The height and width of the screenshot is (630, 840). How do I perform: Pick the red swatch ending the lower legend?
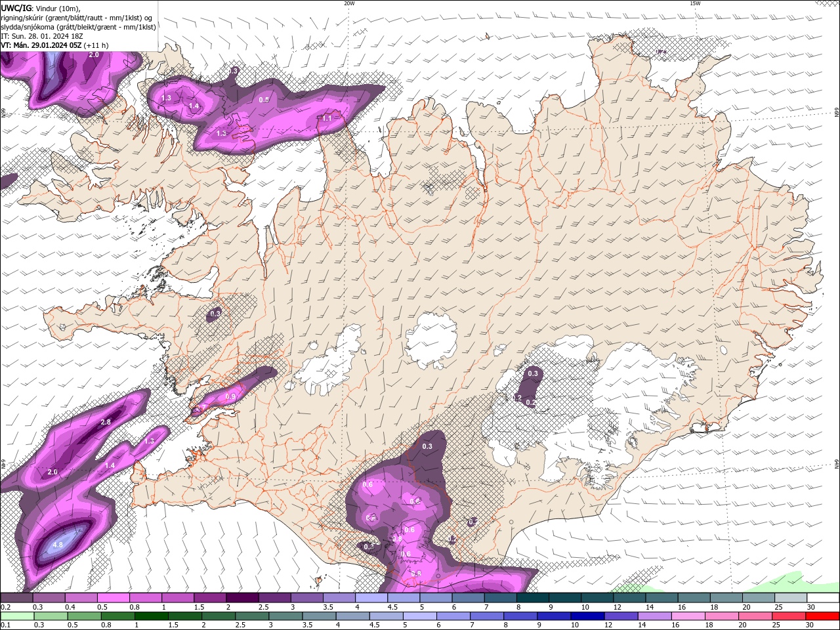[823, 616]
